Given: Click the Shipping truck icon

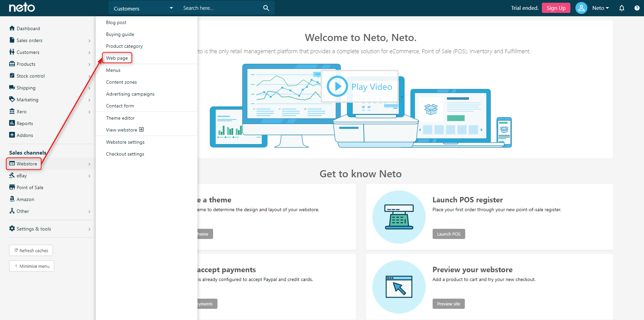Looking at the screenshot, I should tap(12, 87).
